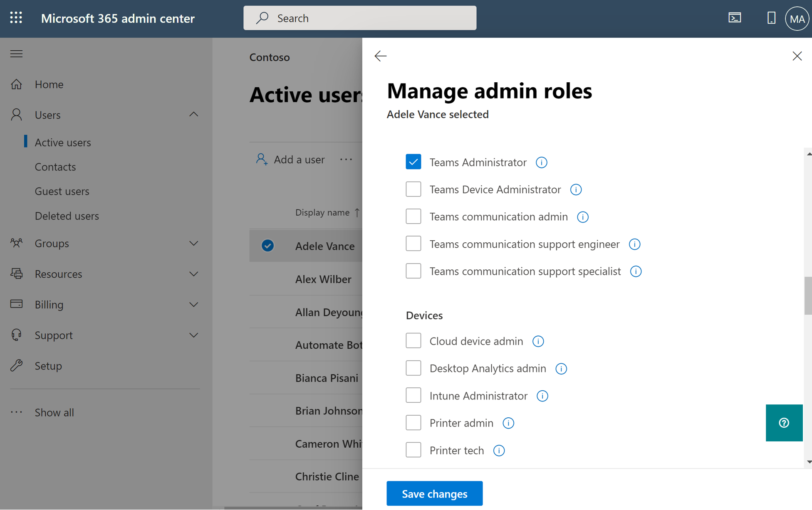Viewport: 812px width, 510px height.
Task: Toggle the Teams Device Administrator checkbox
Action: coord(414,189)
